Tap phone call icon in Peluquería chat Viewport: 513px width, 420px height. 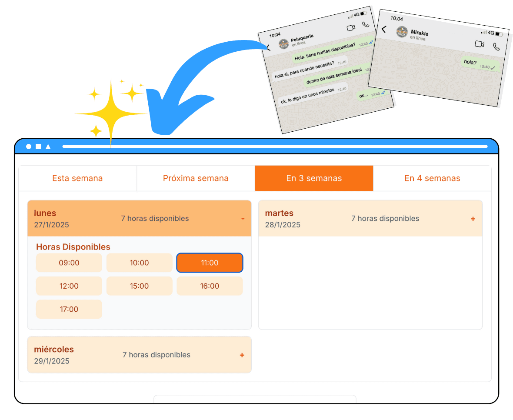pos(366,24)
